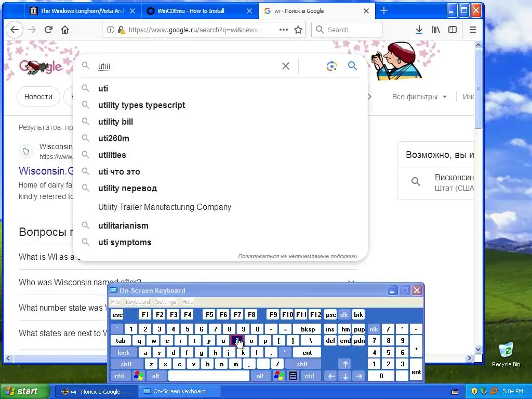Open a new Firefox tab with plus
This screenshot has width=532, height=399.
pos(384,11)
